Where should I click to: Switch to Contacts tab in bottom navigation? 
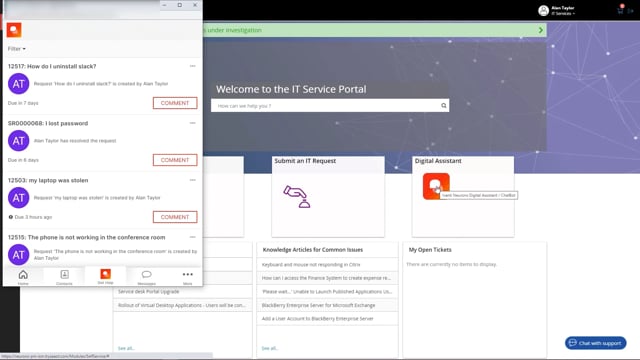64,277
